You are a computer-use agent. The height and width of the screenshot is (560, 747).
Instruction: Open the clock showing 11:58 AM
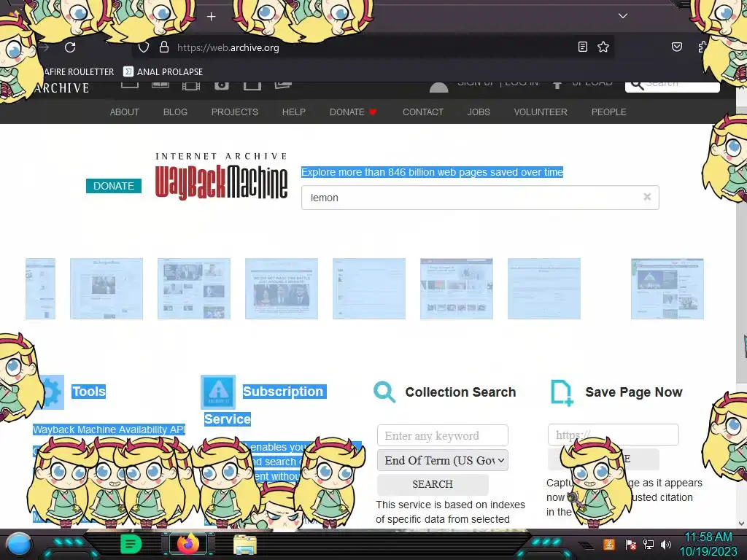click(708, 544)
